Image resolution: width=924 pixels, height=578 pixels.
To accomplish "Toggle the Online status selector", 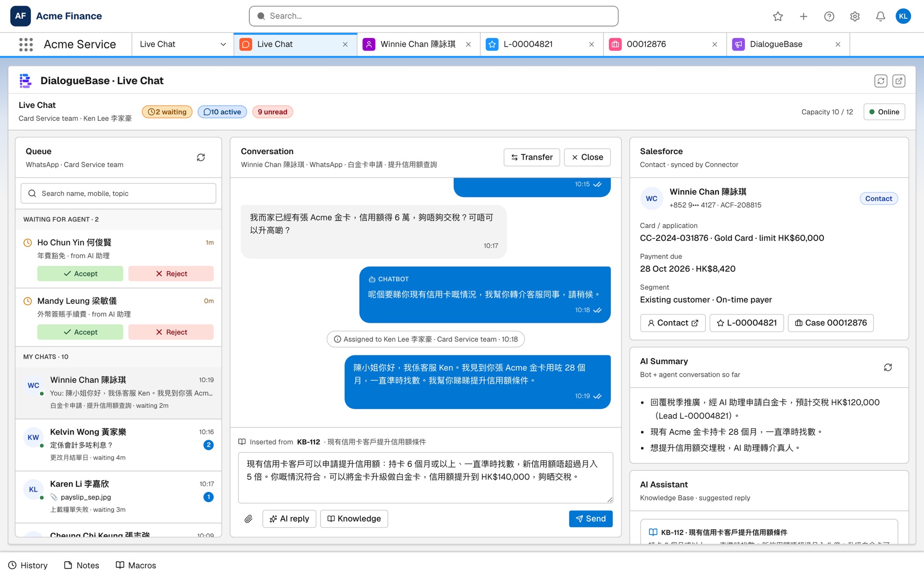I will [x=884, y=112].
